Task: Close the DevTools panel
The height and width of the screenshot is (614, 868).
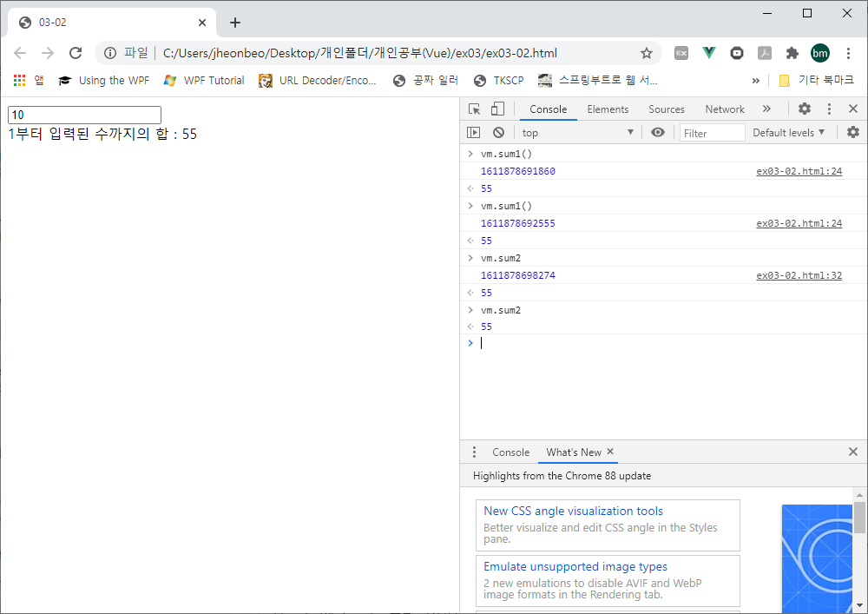Action: pyautogui.click(x=853, y=109)
